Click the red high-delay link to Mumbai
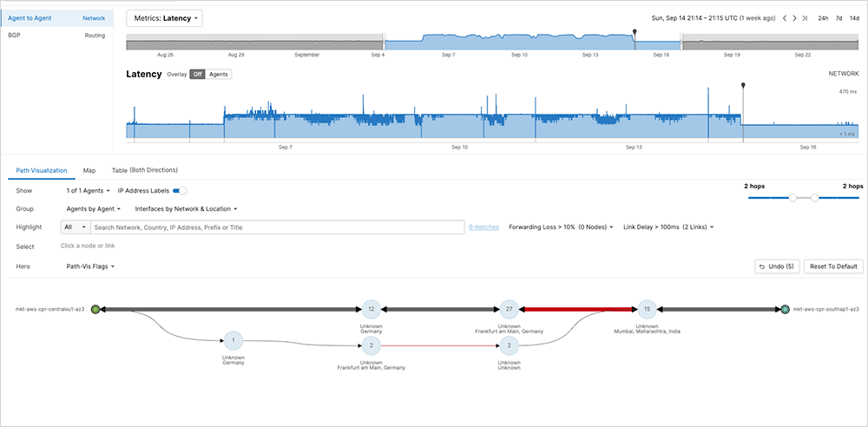Image resolution: width=868 pixels, height=427 pixels. pyautogui.click(x=577, y=309)
